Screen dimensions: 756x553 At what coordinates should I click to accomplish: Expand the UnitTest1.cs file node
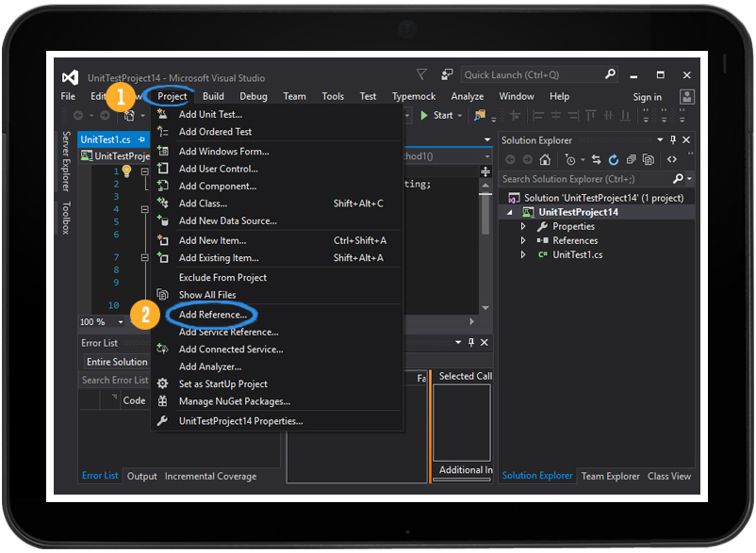[x=523, y=254]
